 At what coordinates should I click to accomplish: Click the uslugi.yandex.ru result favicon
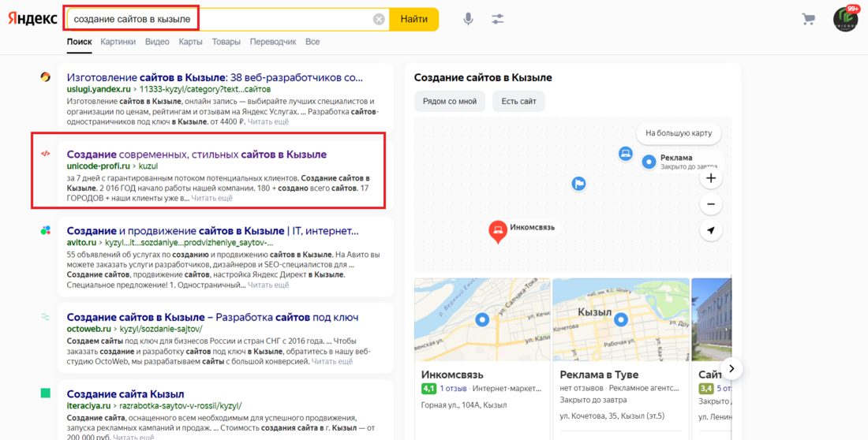pyautogui.click(x=46, y=77)
